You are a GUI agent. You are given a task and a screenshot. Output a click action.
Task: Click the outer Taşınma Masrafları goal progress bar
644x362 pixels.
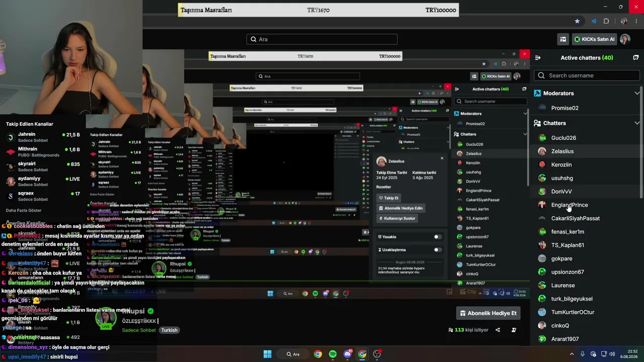[318, 10]
